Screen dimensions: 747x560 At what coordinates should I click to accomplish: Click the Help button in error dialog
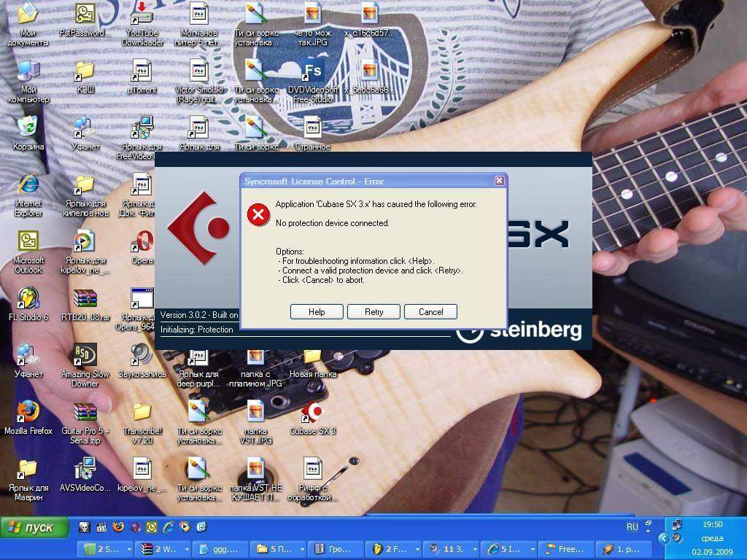pyautogui.click(x=317, y=312)
